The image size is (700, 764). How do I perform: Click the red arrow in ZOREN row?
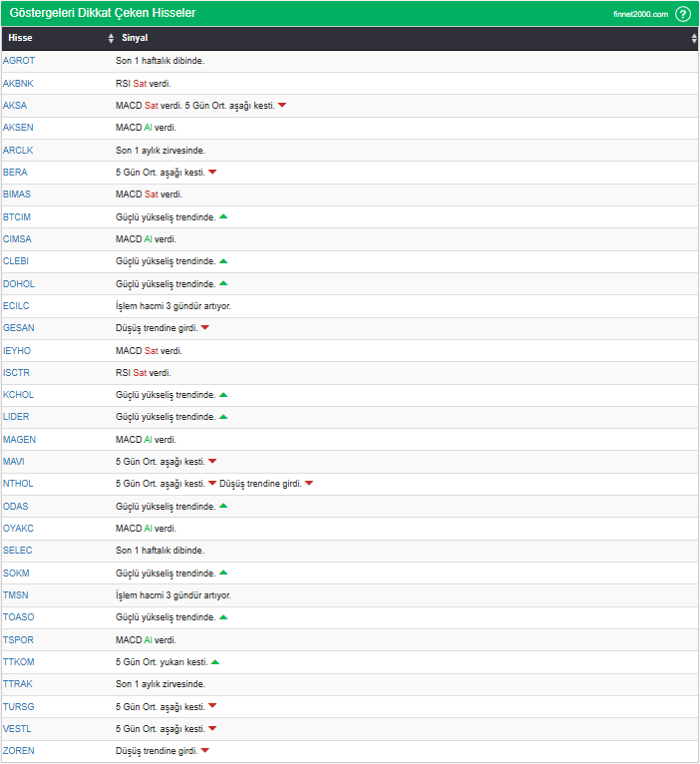[x=205, y=750]
